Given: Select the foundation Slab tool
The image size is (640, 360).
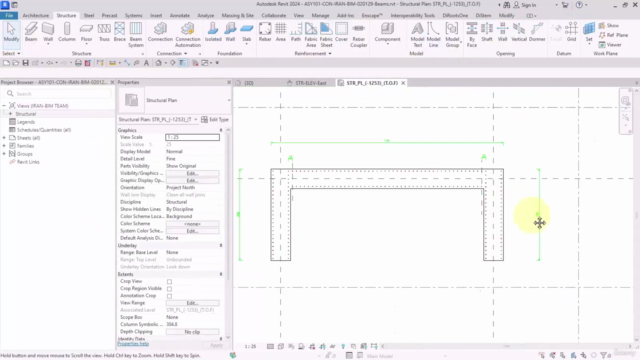Looking at the screenshot, I should coord(247,32).
